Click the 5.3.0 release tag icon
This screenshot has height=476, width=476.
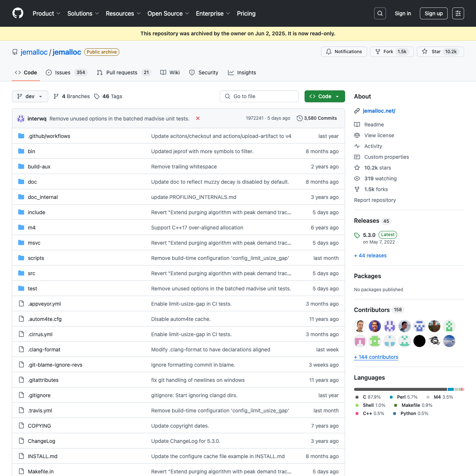click(357, 235)
